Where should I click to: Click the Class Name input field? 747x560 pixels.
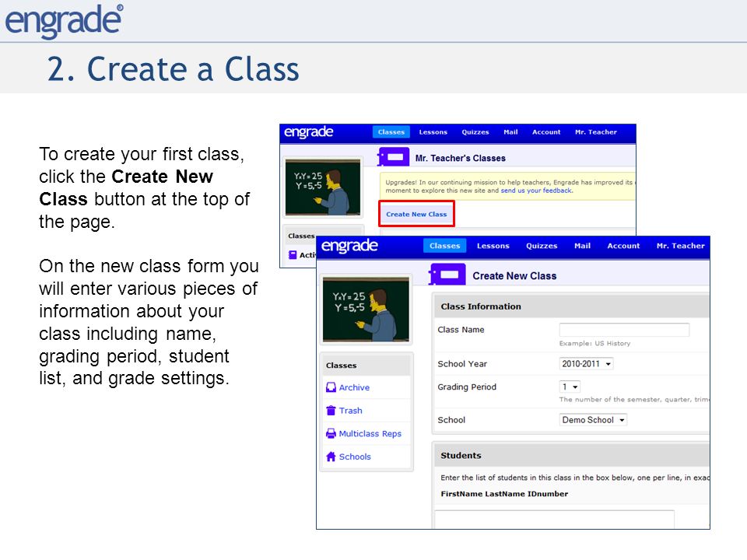point(624,330)
